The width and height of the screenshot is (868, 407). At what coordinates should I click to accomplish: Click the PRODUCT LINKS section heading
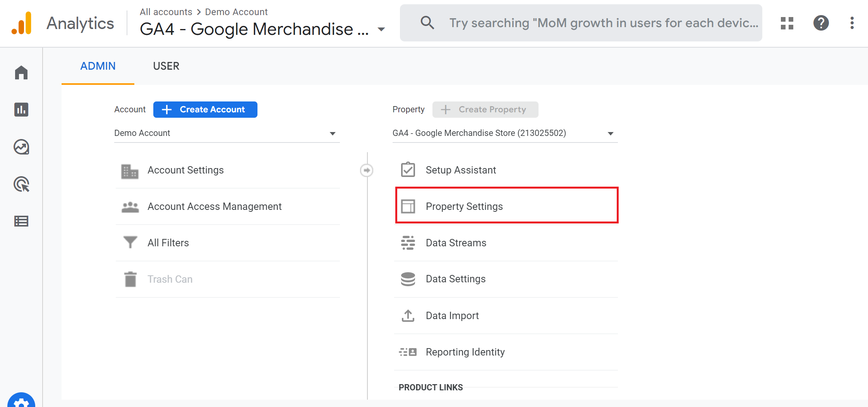pyautogui.click(x=431, y=387)
